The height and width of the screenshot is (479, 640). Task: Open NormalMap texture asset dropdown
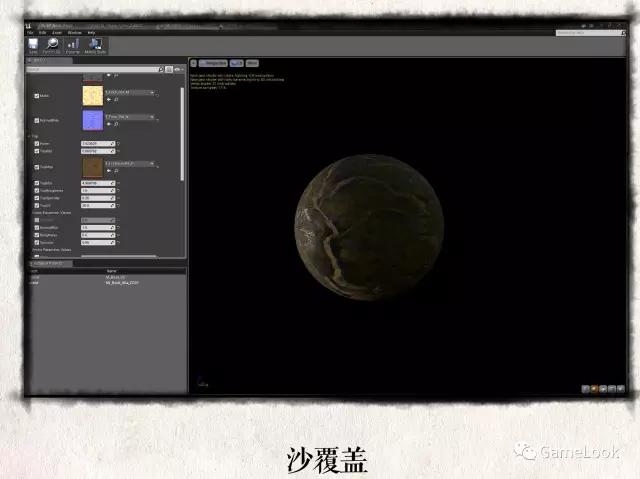tap(130, 117)
